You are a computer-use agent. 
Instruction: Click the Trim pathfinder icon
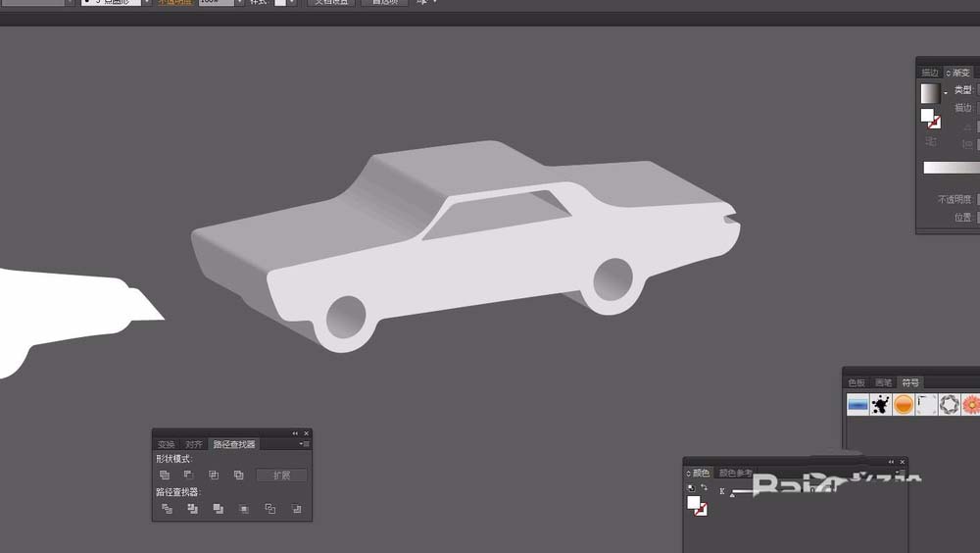click(x=192, y=509)
